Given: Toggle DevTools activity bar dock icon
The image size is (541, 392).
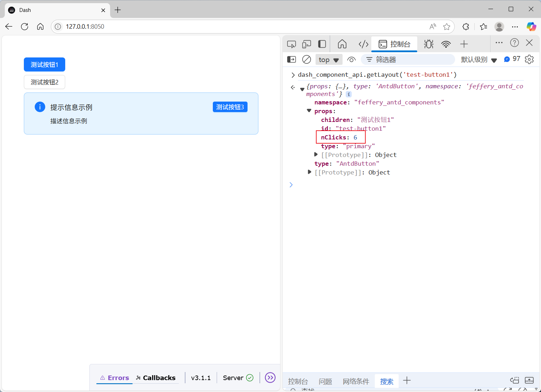Looking at the screenshot, I should (x=322, y=44).
